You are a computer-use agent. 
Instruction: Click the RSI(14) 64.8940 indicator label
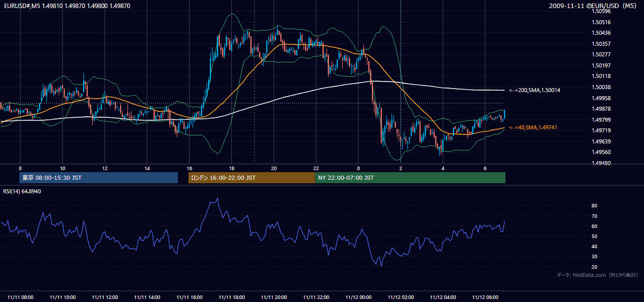(22, 191)
